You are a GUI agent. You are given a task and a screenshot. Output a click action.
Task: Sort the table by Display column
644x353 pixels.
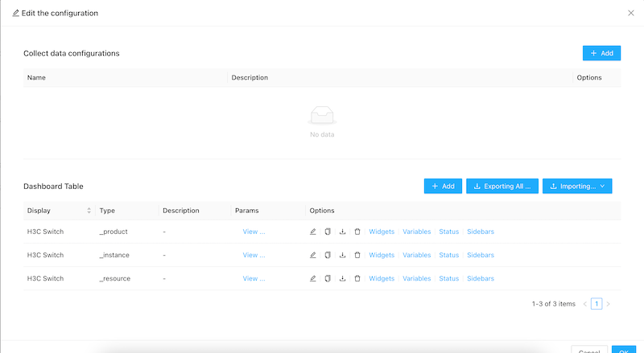[x=89, y=211]
